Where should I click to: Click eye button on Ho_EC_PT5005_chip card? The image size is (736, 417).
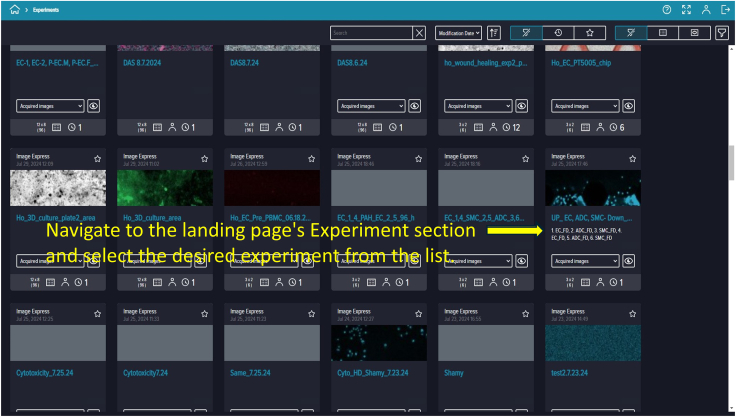click(629, 106)
